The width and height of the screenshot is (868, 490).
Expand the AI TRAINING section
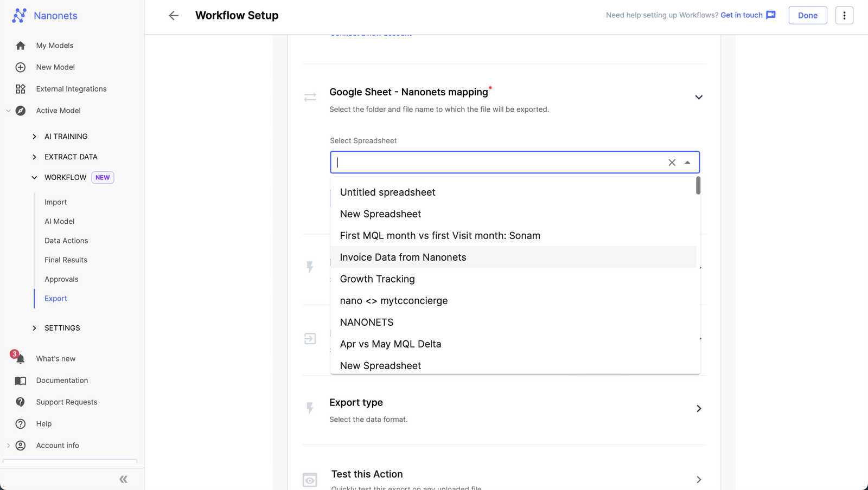tap(34, 136)
